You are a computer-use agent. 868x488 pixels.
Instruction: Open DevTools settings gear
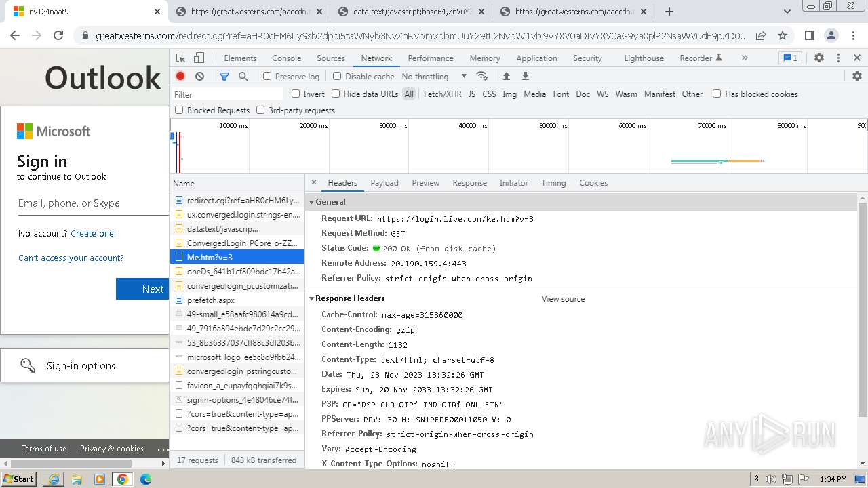pos(819,58)
